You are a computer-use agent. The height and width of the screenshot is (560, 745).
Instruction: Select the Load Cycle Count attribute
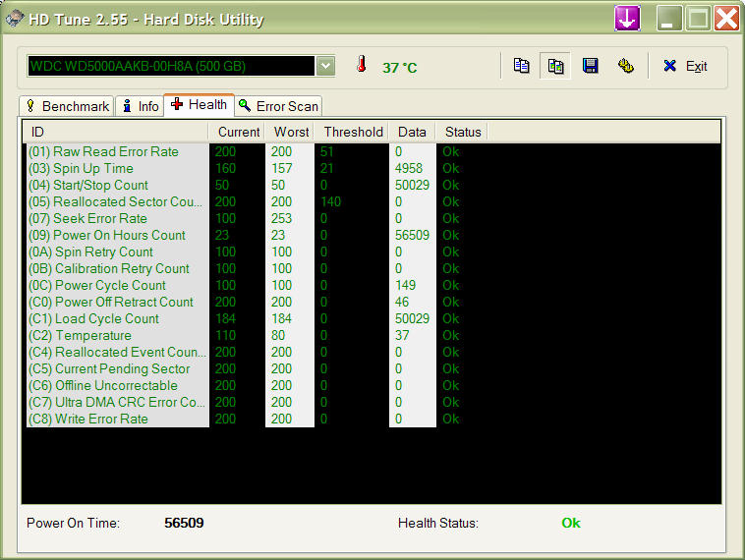click(x=93, y=318)
